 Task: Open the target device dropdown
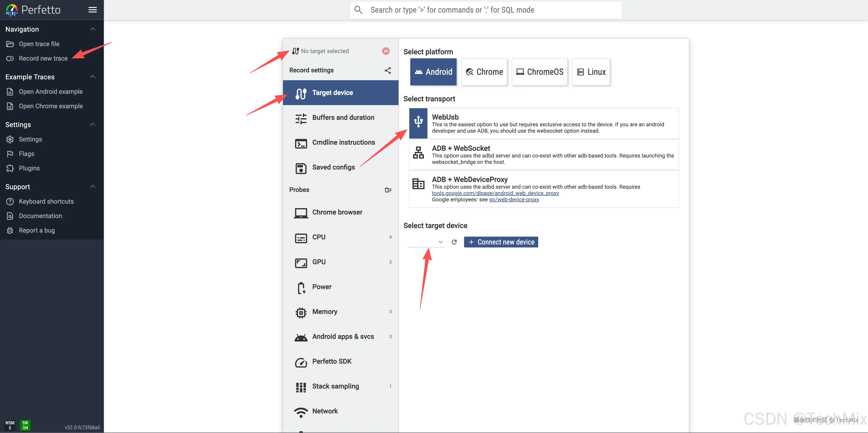click(x=426, y=242)
